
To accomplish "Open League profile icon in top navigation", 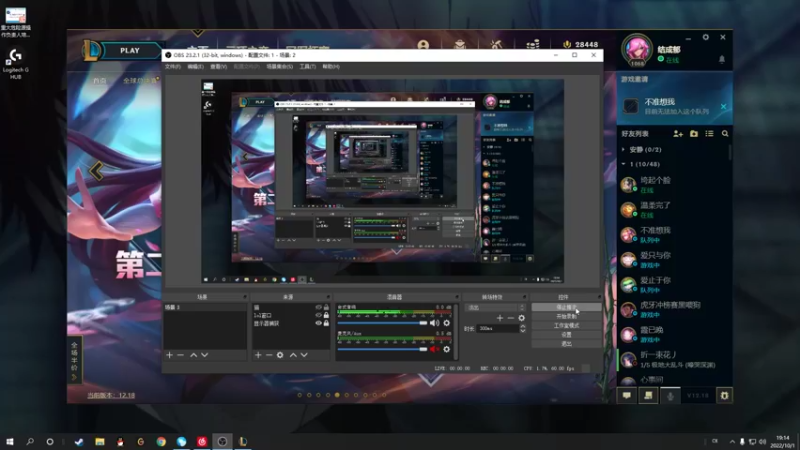I will click(x=423, y=45).
